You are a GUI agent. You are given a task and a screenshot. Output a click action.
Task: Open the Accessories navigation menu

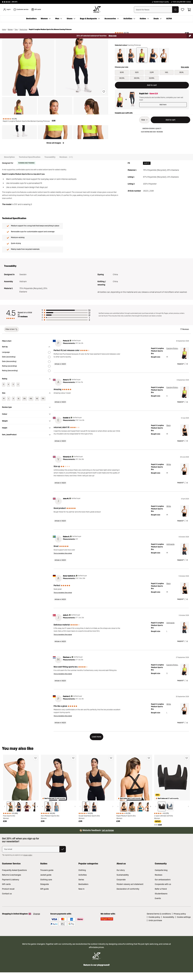pos(112,19)
